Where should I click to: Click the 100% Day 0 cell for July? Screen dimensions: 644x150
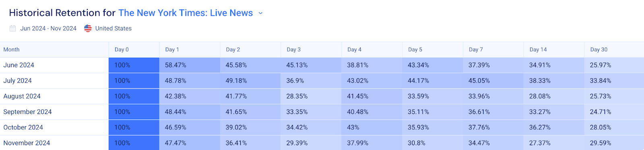tap(134, 81)
